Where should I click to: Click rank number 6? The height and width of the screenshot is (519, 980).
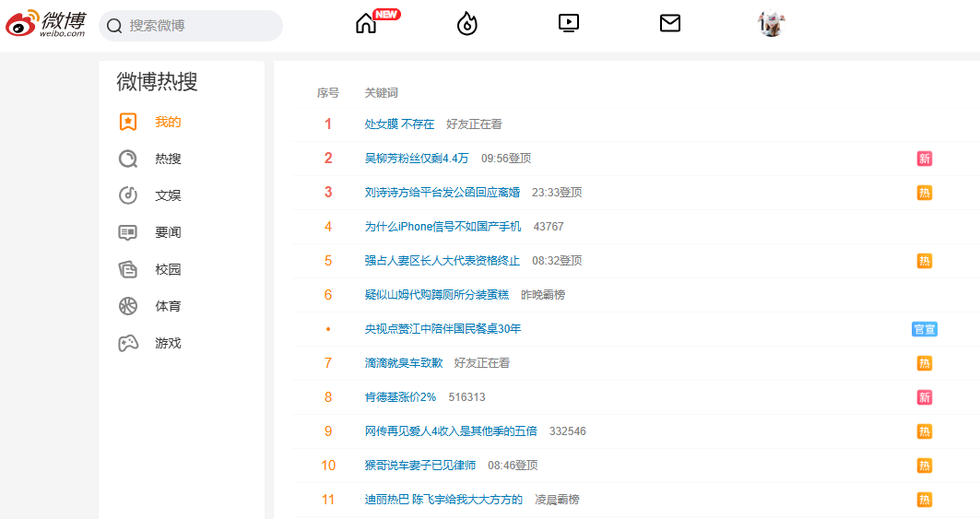pyautogui.click(x=327, y=295)
